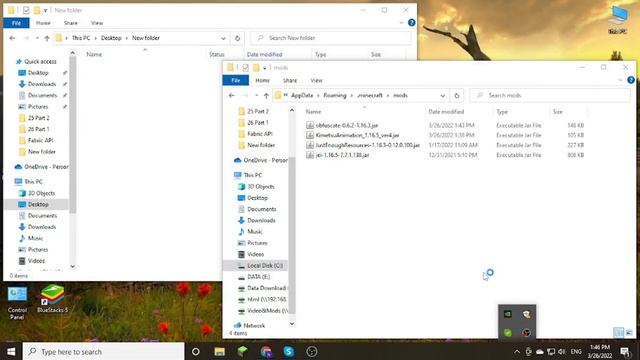The height and width of the screenshot is (360, 640).
Task: Sort New folder by Status column
Action: tap(217, 54)
